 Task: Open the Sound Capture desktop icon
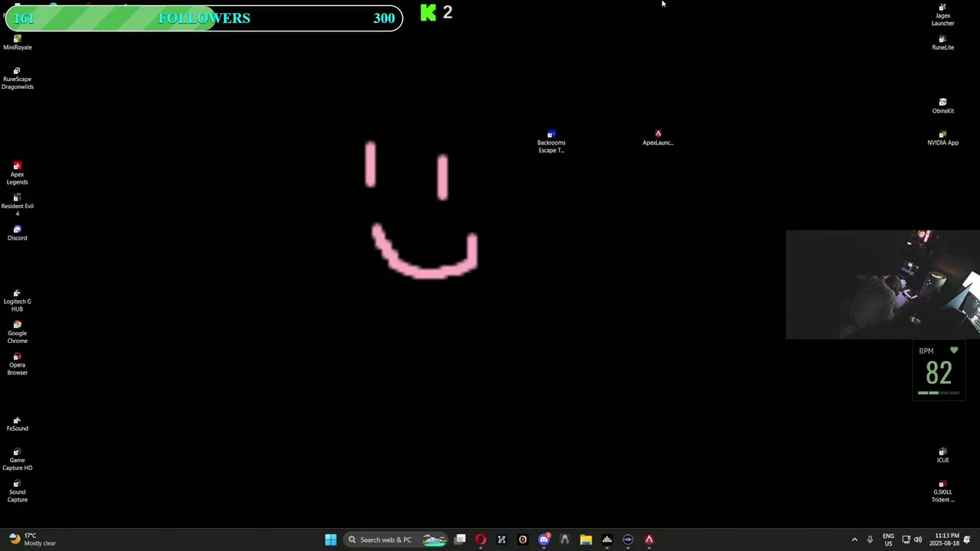point(17,491)
